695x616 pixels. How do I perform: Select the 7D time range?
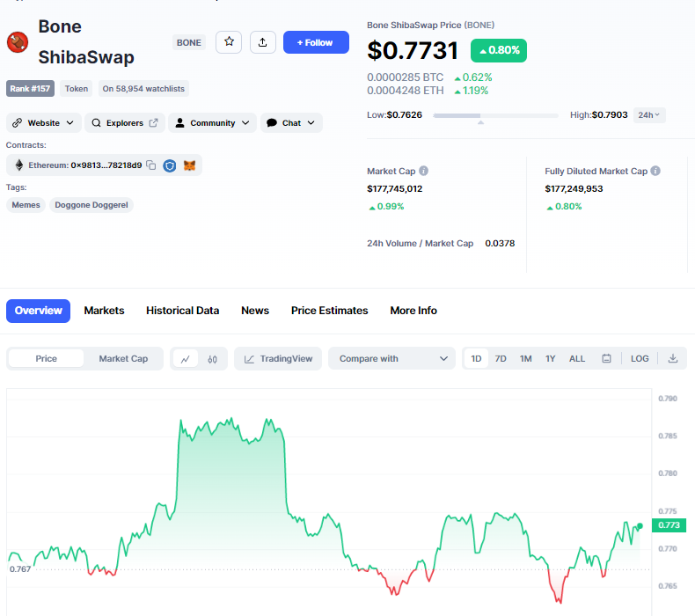coord(501,359)
